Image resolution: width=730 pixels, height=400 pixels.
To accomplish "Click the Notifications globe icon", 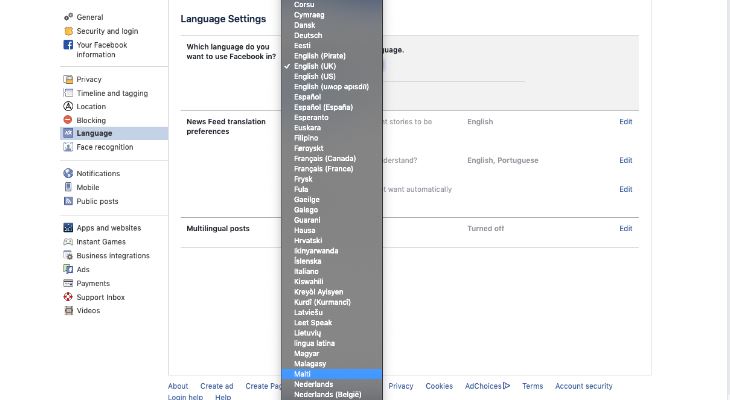I will point(68,173).
